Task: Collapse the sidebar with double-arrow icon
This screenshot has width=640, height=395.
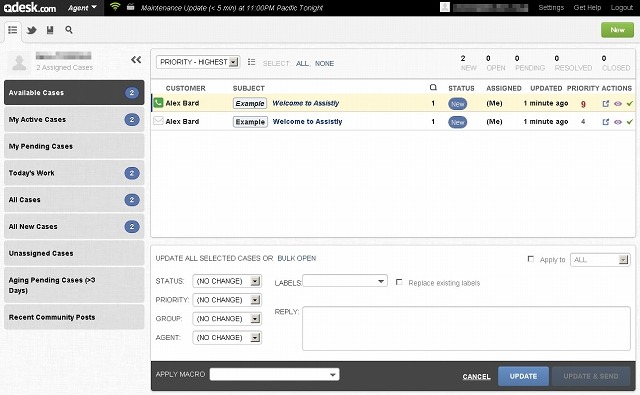Action: coord(136,60)
